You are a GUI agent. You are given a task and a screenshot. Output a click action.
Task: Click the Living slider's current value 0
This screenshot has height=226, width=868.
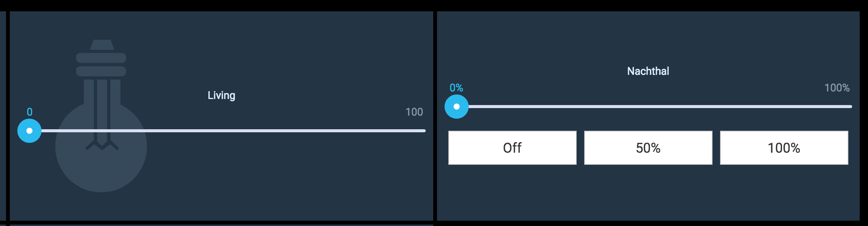[x=29, y=112]
